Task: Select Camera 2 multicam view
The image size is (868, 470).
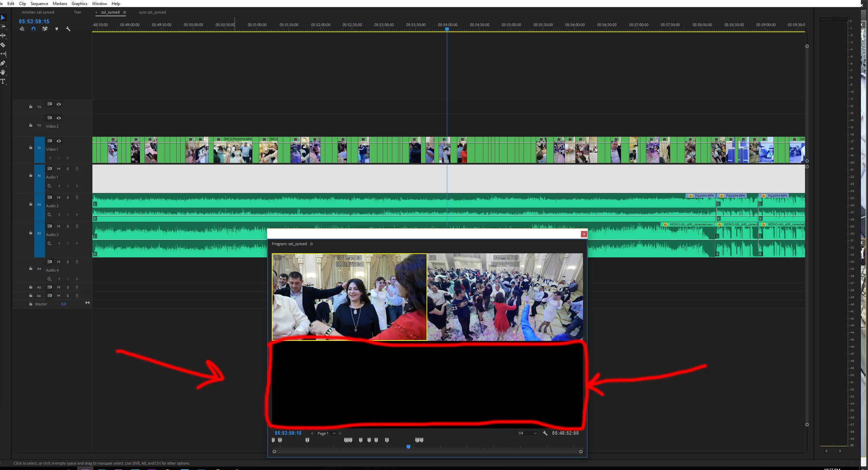Action: 505,297
